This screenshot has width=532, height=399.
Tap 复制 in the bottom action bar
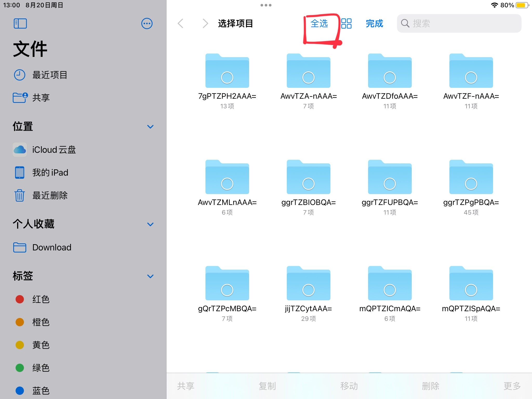(x=267, y=386)
